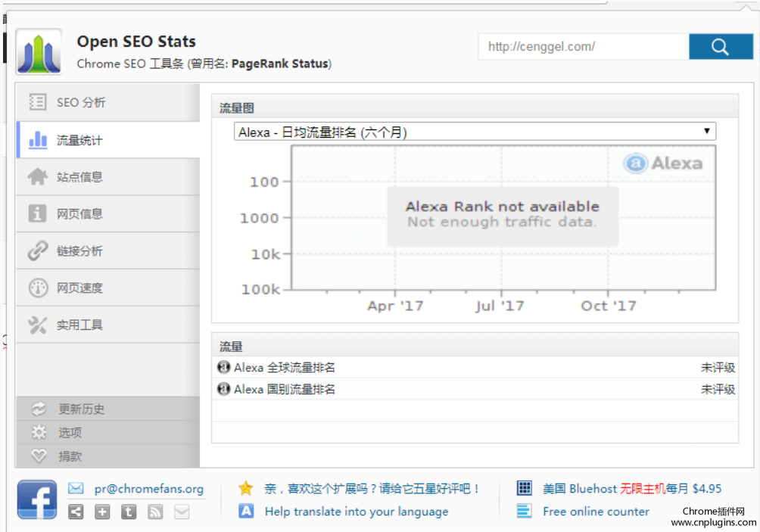Click the SEO 分析 list icon

click(38, 102)
